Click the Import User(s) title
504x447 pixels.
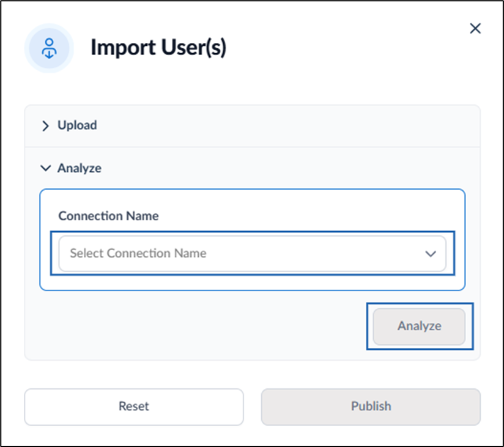point(158,48)
